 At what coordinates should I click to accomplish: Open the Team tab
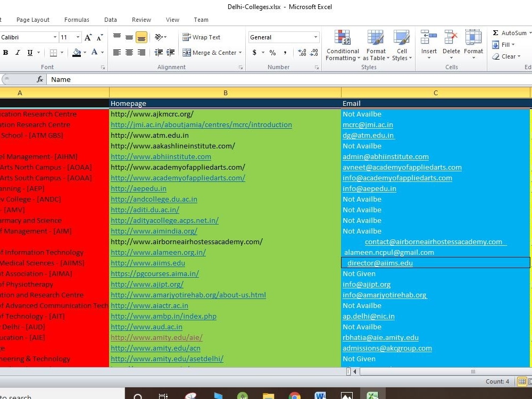pyautogui.click(x=201, y=20)
